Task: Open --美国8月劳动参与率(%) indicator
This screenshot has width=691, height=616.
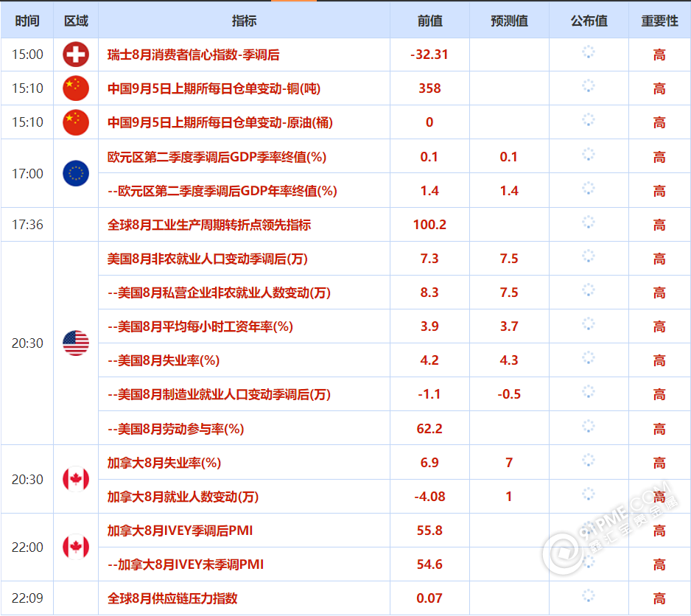Action: tap(176, 429)
